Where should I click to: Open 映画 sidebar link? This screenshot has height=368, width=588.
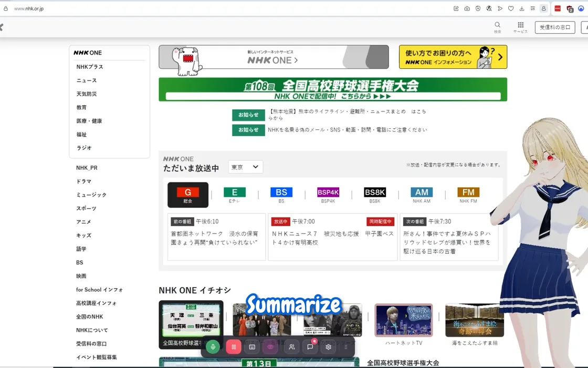click(x=81, y=276)
